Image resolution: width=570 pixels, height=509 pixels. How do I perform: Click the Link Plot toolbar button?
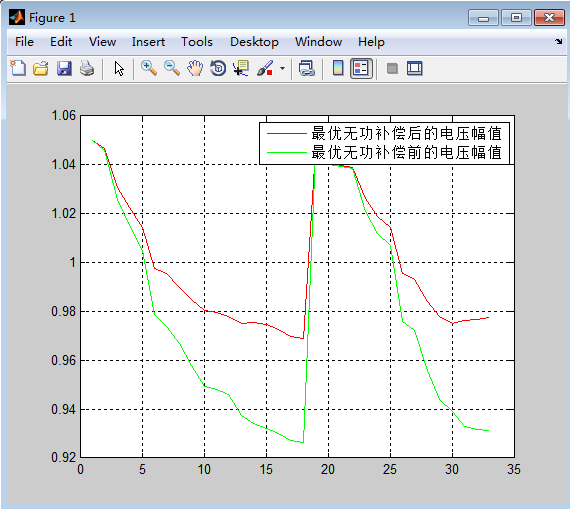click(306, 68)
